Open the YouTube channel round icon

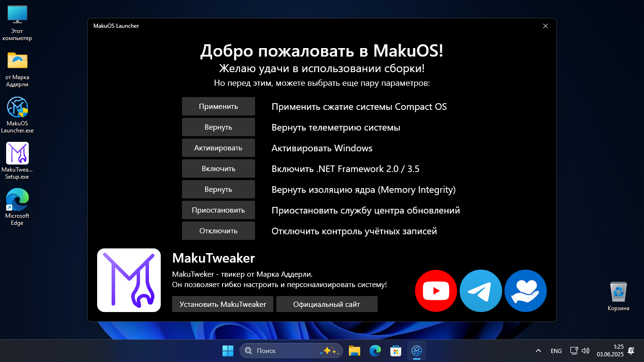436,291
